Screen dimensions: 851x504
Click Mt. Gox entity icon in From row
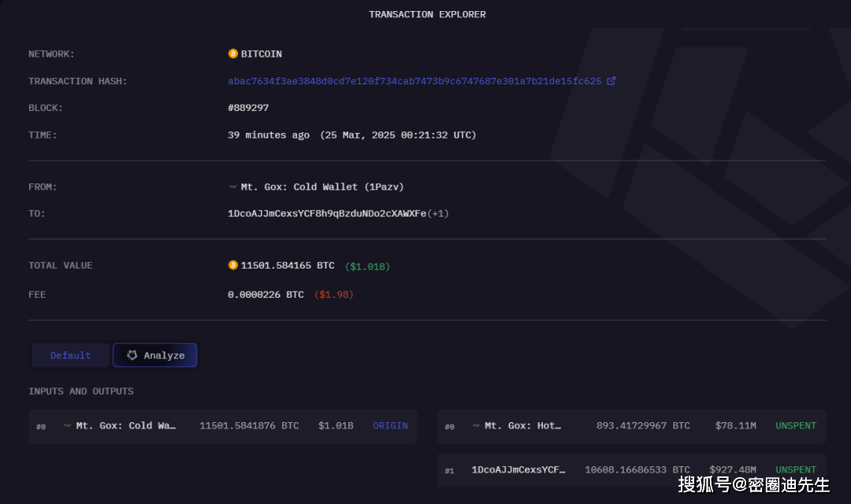point(232,187)
